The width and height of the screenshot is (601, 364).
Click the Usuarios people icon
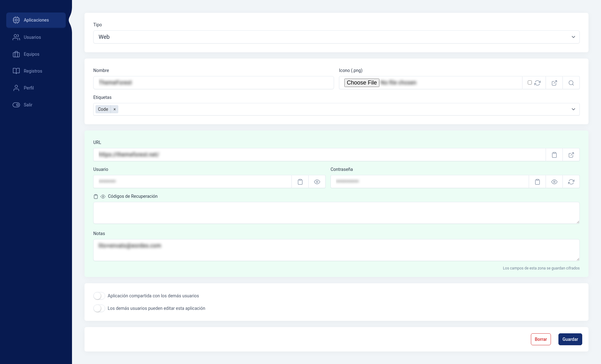pyautogui.click(x=16, y=37)
